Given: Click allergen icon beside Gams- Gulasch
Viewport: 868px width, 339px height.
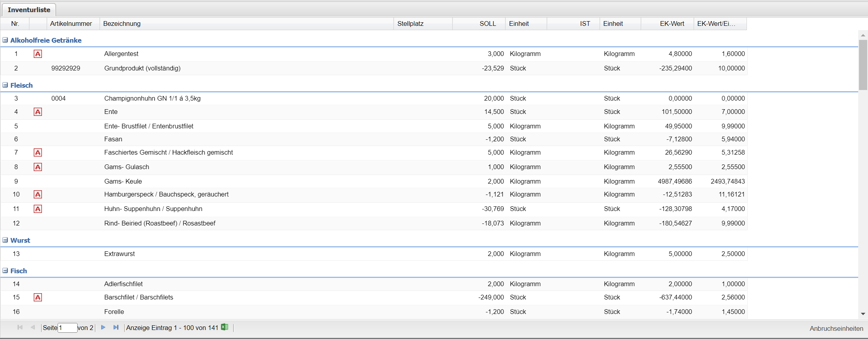Looking at the screenshot, I should 38,167.
